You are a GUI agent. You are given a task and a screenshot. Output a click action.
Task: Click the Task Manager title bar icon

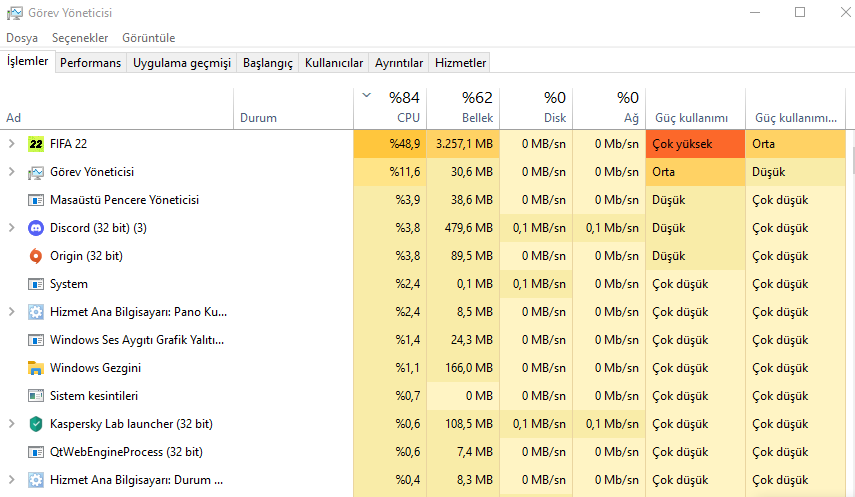click(x=14, y=13)
